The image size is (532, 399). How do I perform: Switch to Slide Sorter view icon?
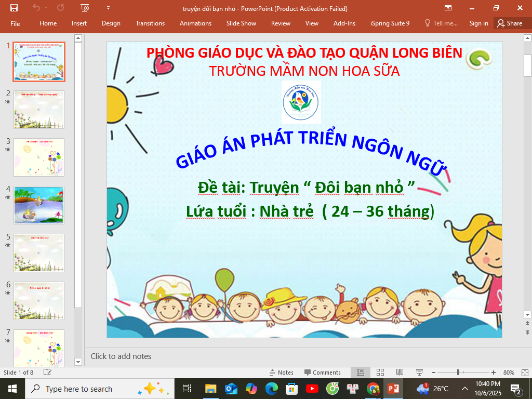tap(380, 373)
